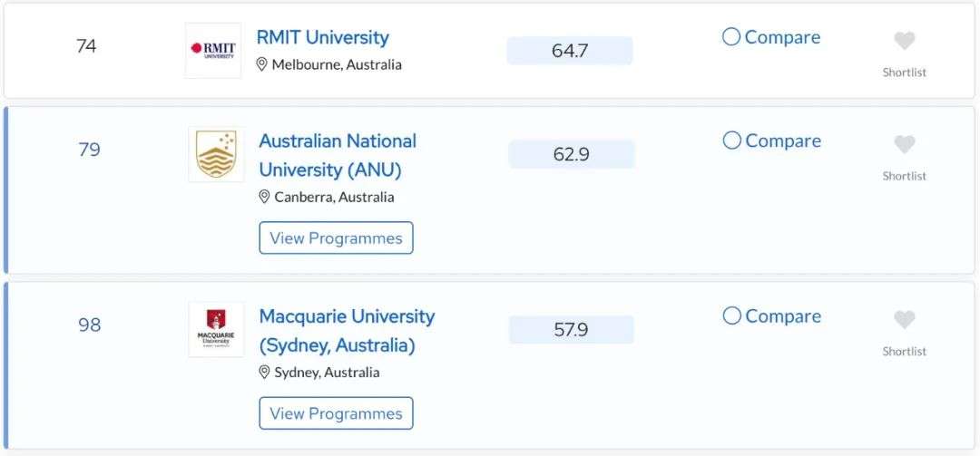Viewport: 980px width, 456px height.
Task: View Programmes for Macquarie University
Action: [x=336, y=413]
